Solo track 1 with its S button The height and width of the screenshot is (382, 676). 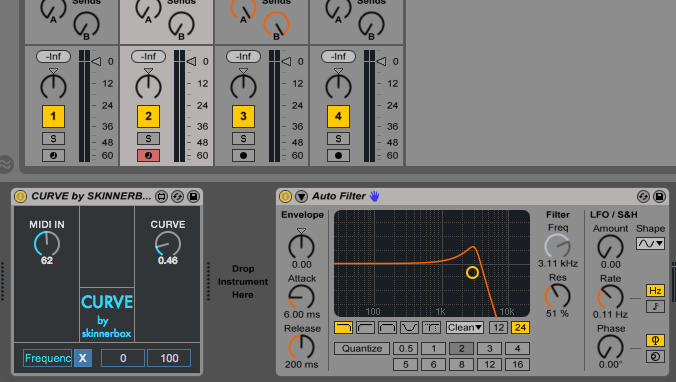[53, 138]
